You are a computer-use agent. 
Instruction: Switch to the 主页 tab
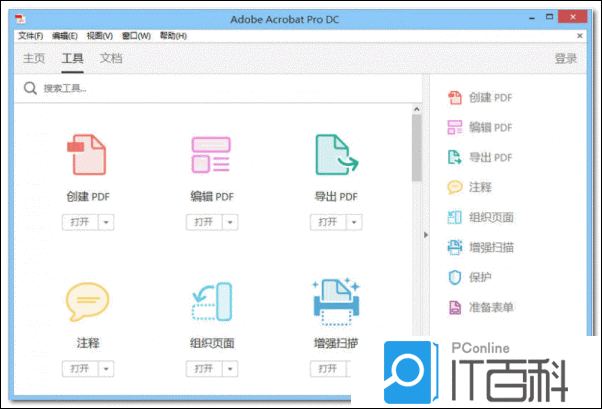coord(34,58)
